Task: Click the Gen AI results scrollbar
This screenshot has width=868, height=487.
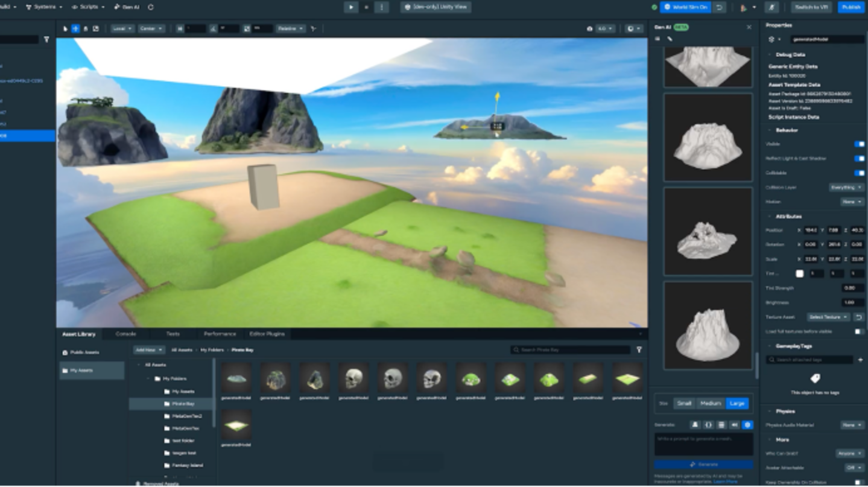Action: tap(756, 365)
